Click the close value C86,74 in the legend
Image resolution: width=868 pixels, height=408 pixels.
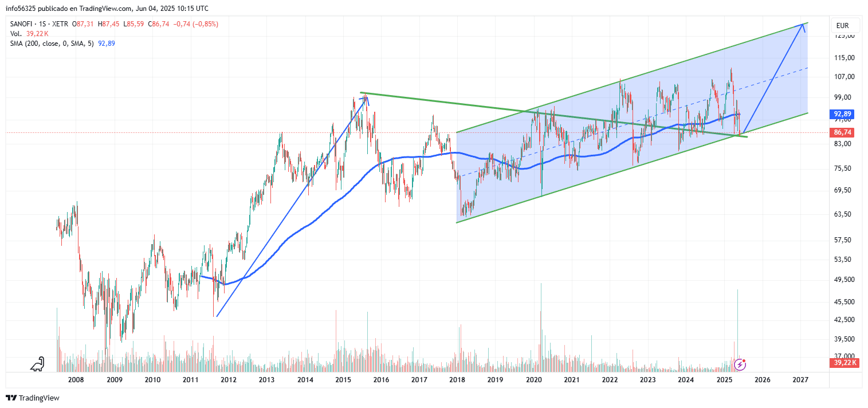[158, 24]
